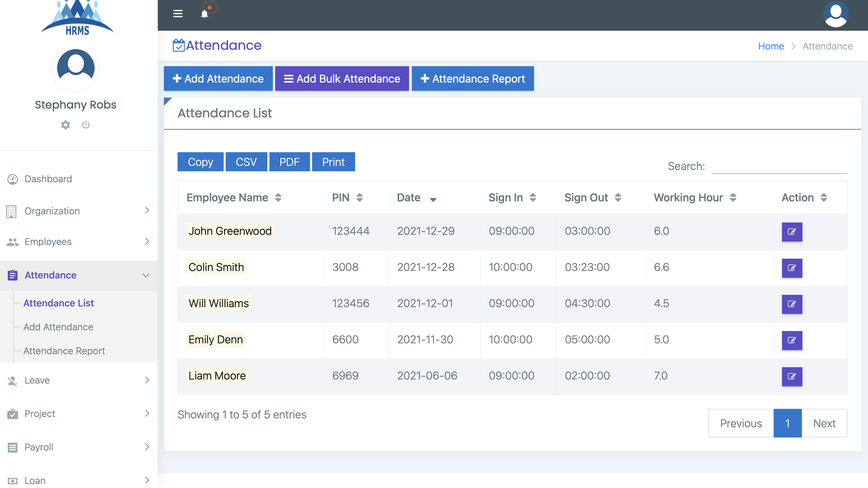Click the Project briefcase icon

13,414
